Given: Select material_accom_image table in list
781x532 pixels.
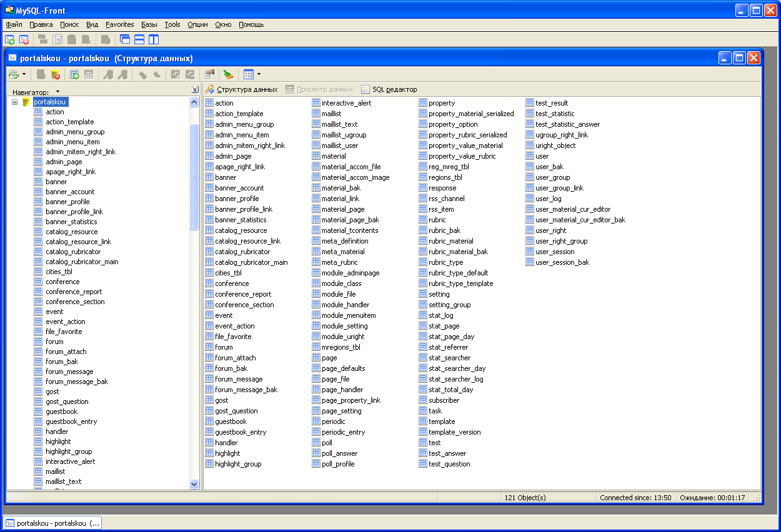Looking at the screenshot, I should pos(356,177).
